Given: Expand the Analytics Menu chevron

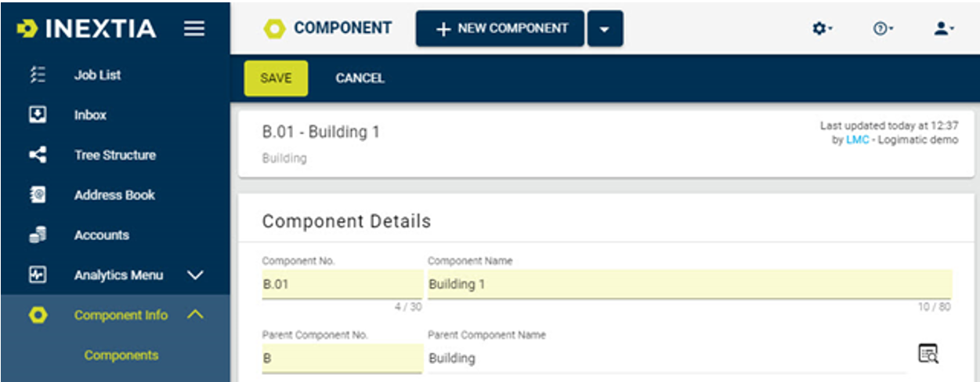Looking at the screenshot, I should click(x=196, y=275).
